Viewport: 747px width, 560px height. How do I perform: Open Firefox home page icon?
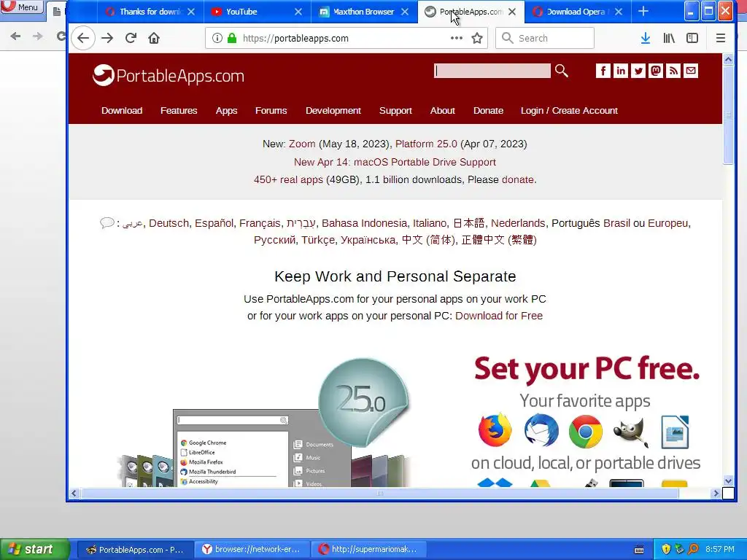point(153,38)
